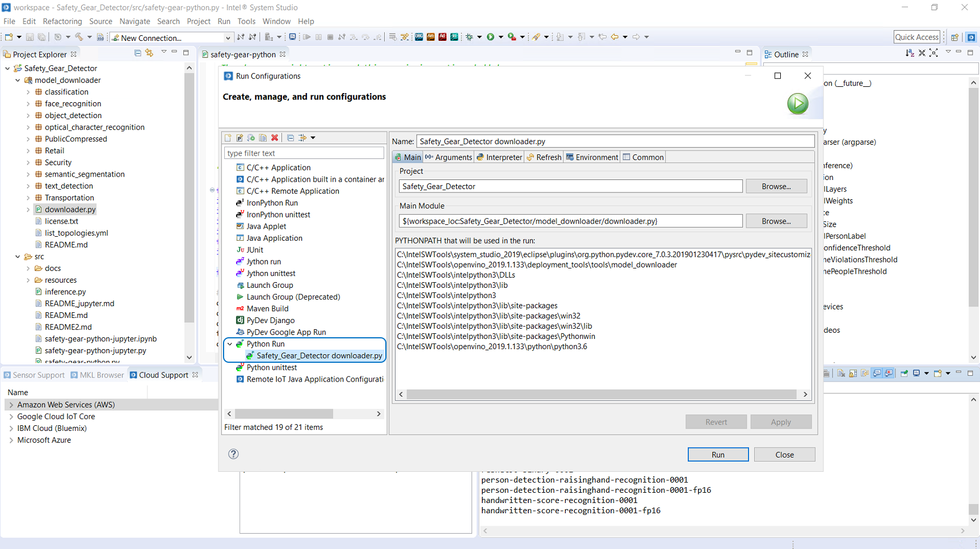Click Close button in Run Configurations dialog
This screenshot has width=980, height=549.
pos(784,455)
